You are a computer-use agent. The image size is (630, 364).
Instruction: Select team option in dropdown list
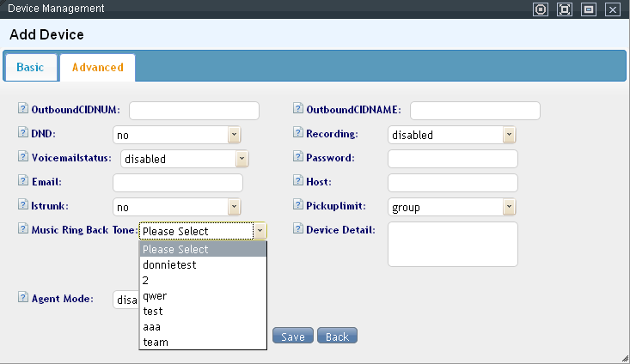[x=156, y=343]
